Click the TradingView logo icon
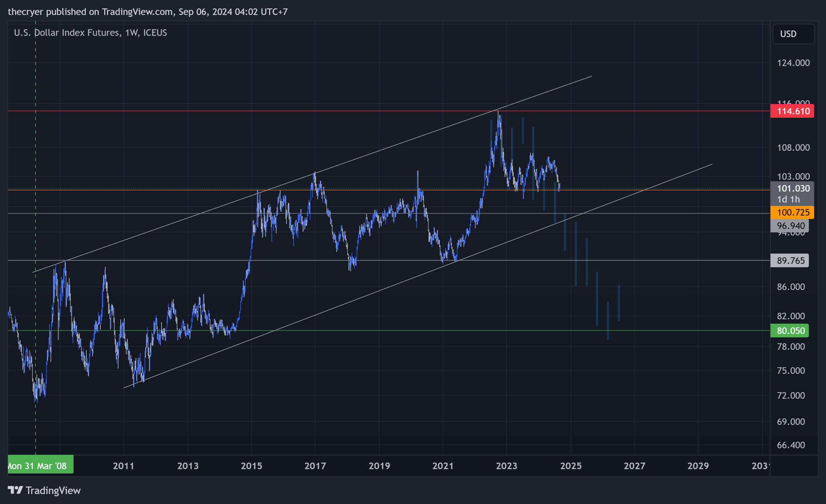The image size is (826, 504). tap(15, 490)
